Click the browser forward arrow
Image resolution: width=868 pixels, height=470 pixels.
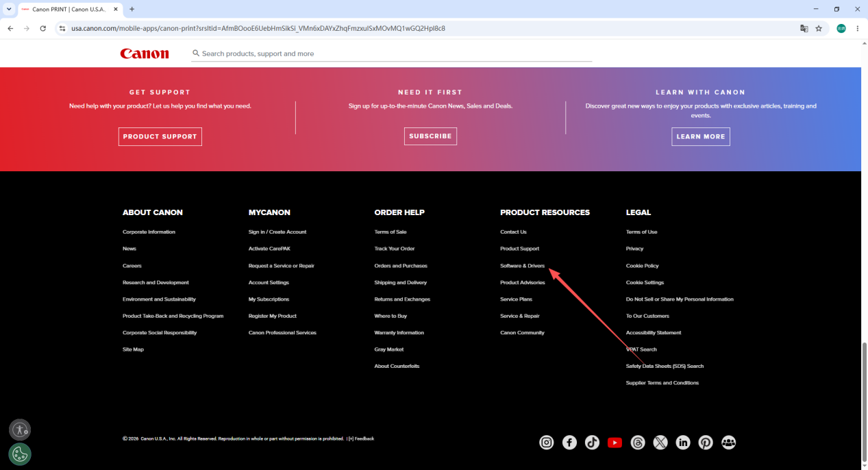(27, 28)
